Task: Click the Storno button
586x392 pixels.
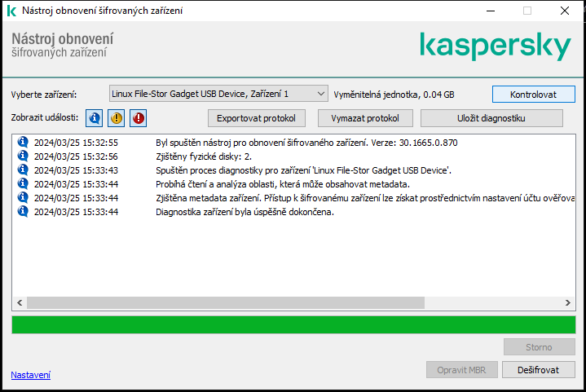Action: click(x=539, y=347)
